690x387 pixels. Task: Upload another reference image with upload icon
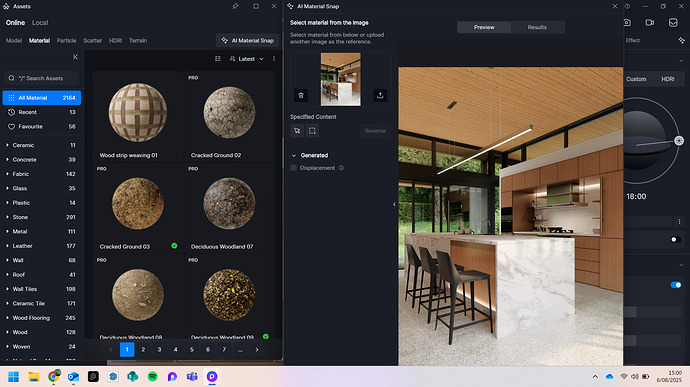[x=380, y=95]
